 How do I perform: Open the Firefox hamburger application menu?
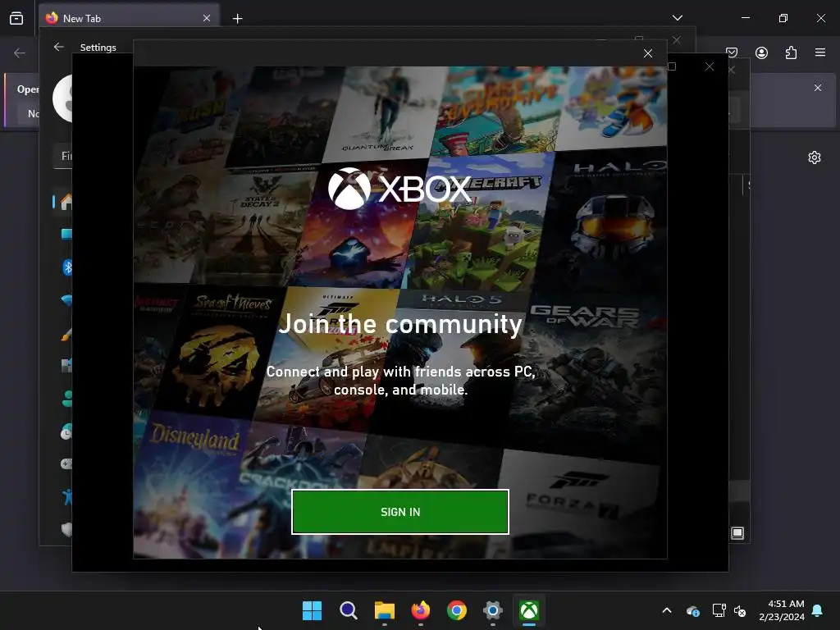820,52
